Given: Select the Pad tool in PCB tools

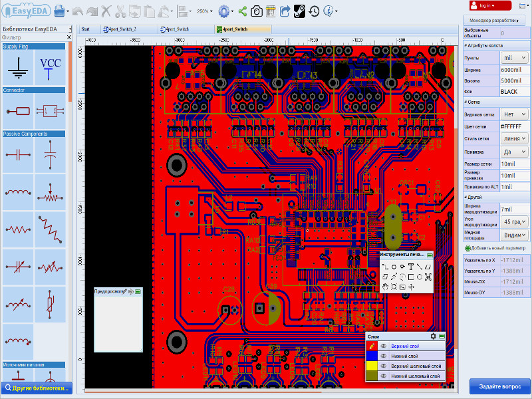Looking at the screenshot, I should (394, 267).
